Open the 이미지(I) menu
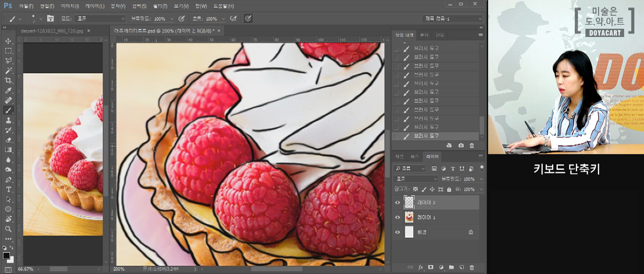644x274 pixels. coord(70,6)
